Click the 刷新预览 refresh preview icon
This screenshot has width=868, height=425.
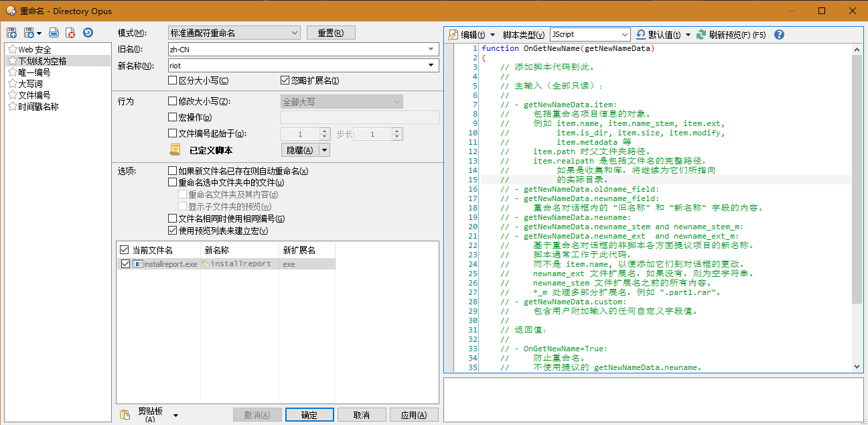click(x=701, y=35)
